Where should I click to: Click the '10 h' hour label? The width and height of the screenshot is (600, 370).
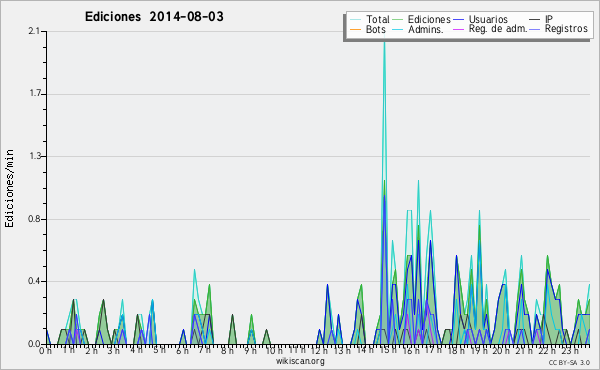[274, 351]
